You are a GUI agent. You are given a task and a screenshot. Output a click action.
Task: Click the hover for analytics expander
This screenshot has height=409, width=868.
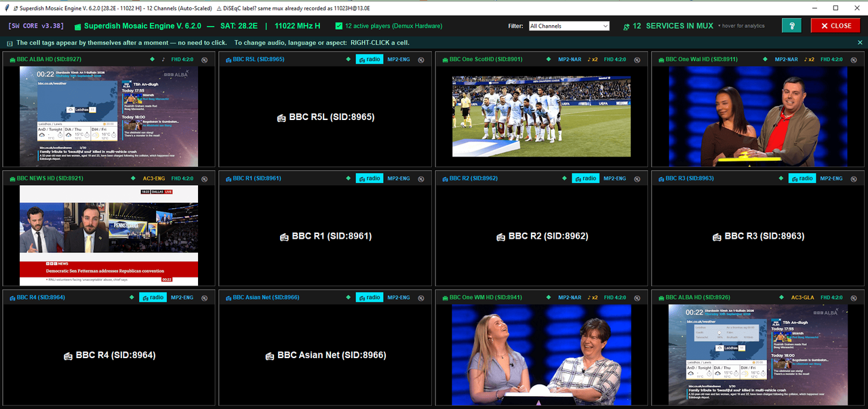click(742, 26)
